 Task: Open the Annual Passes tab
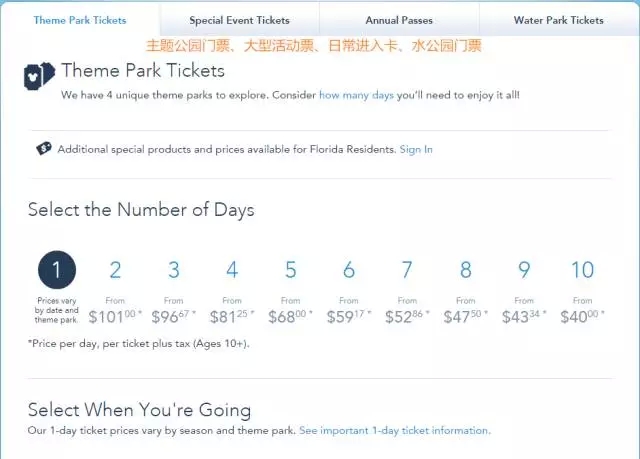[x=399, y=20]
